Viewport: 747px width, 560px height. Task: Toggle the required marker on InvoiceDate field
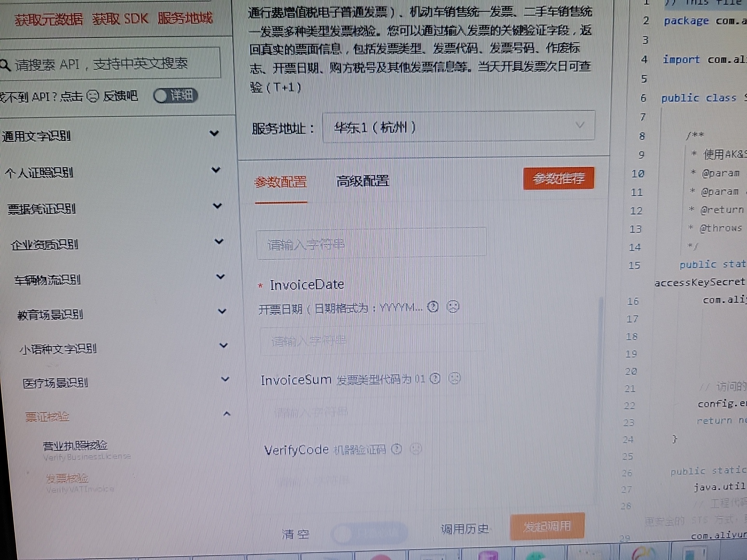260,285
